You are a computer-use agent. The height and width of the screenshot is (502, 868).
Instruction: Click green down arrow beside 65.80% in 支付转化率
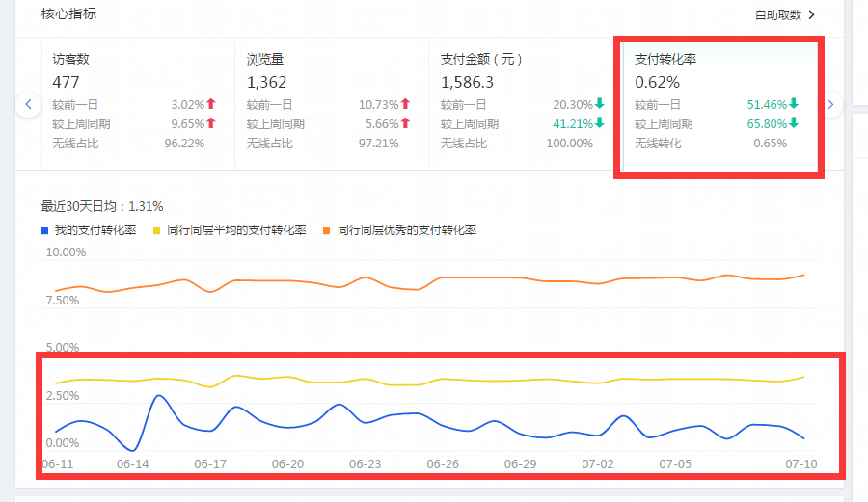click(793, 123)
